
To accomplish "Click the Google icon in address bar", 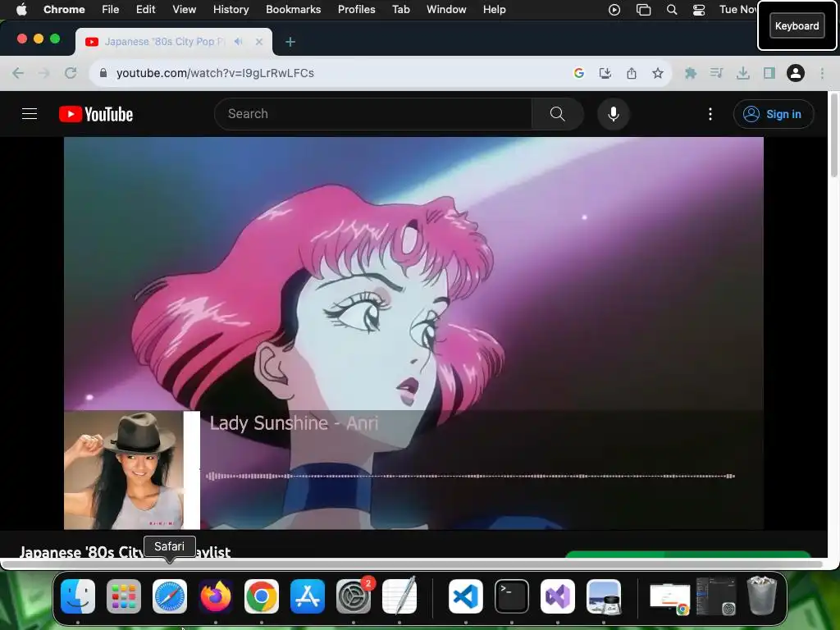I will (578, 73).
